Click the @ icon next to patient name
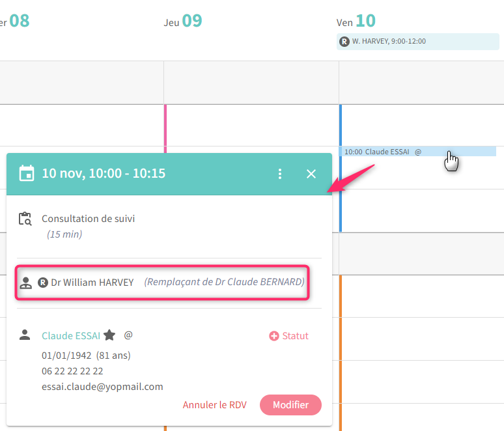Image resolution: width=504 pixels, height=431 pixels. coord(128,335)
